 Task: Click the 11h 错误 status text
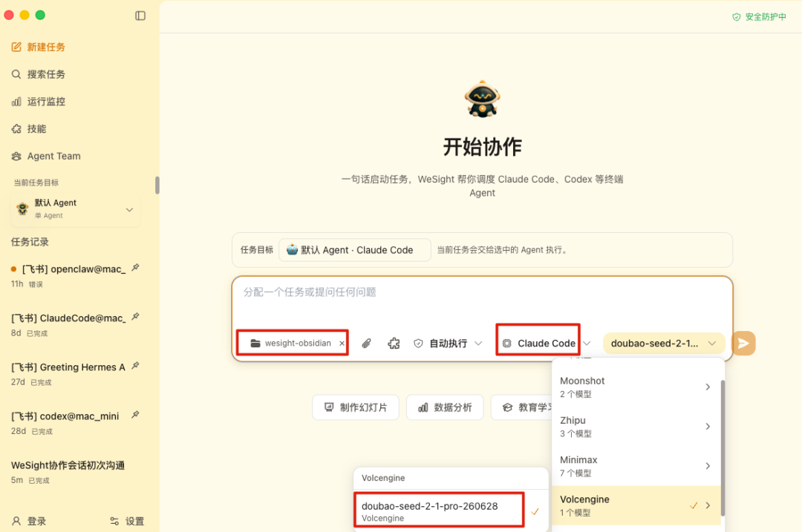tap(27, 284)
